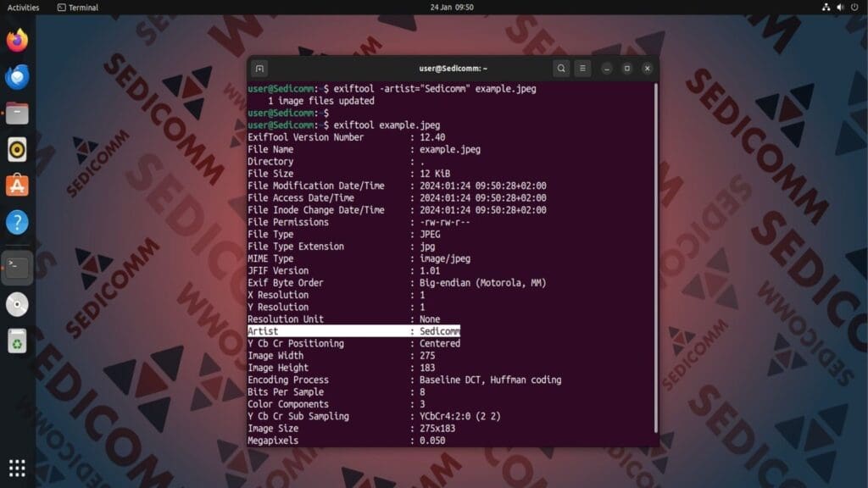
Task: Launch Firefox from the dock
Action: [17, 38]
